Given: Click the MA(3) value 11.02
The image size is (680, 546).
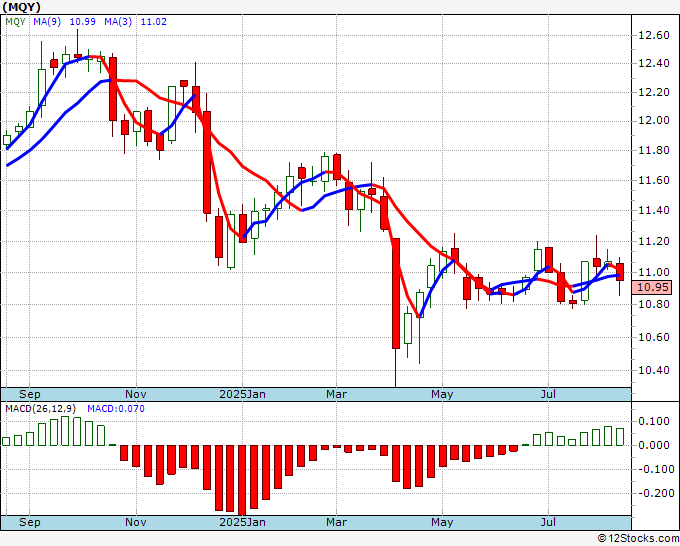Looking at the screenshot, I should [154, 22].
